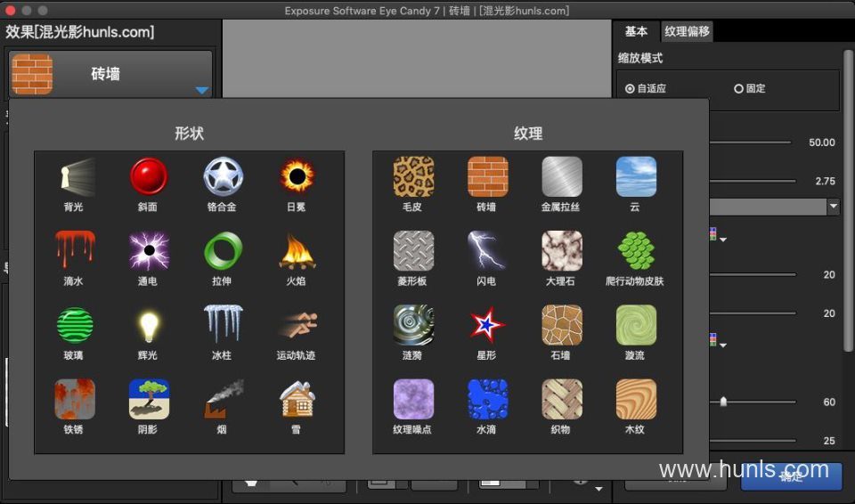Select the 雪 snow cabin effect
Viewport: 855px width, 504px height.
(297, 399)
